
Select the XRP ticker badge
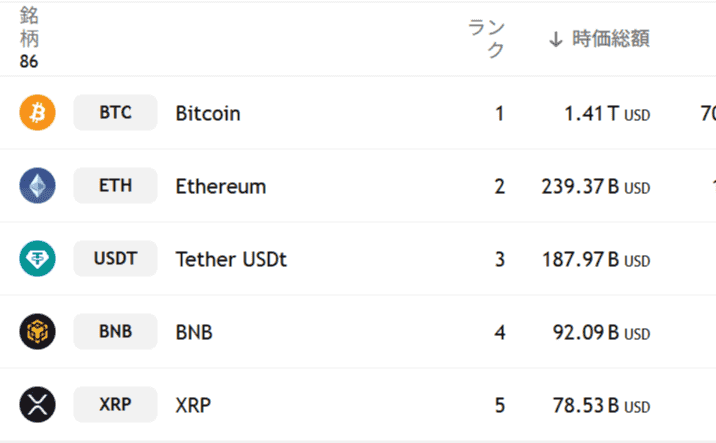116,405
